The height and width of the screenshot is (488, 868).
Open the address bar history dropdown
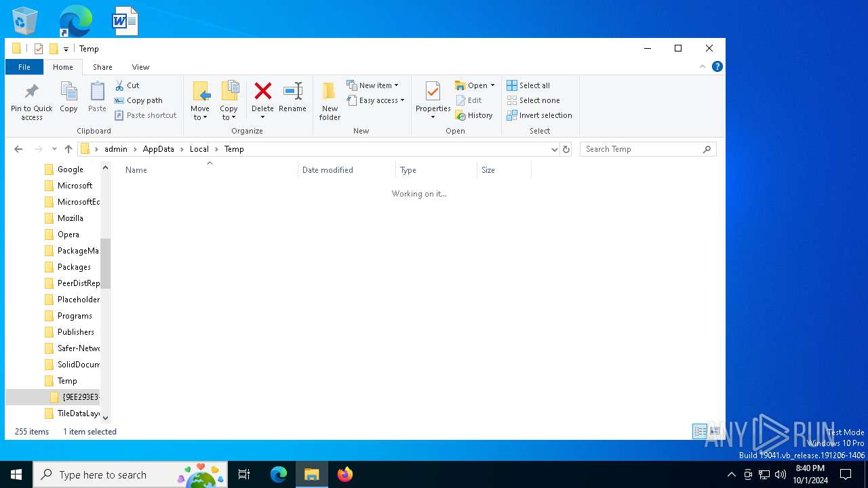pyautogui.click(x=555, y=149)
